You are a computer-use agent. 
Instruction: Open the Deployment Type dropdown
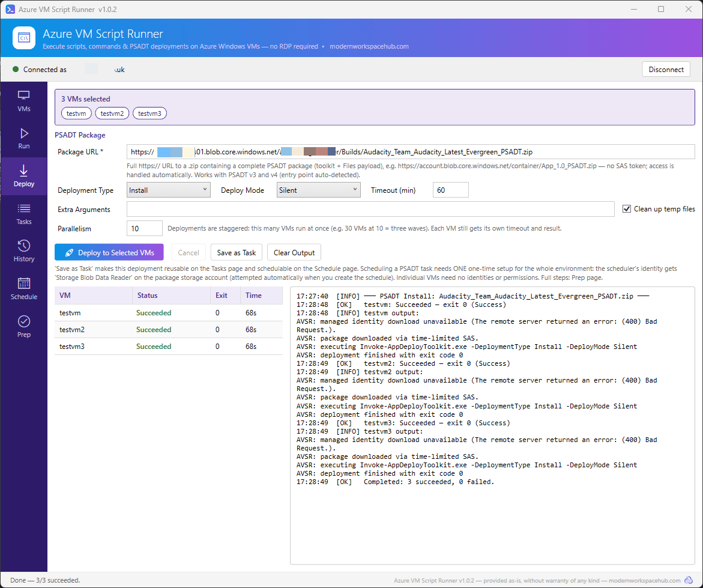[168, 190]
